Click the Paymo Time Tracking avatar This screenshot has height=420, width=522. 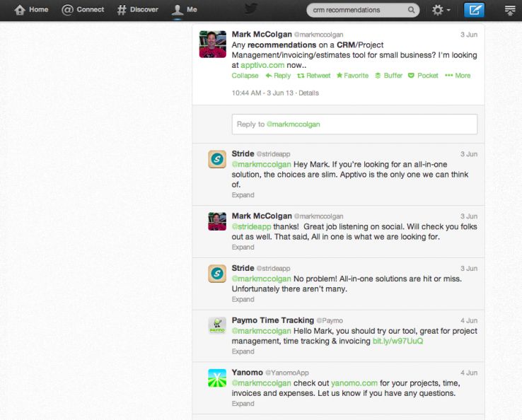tap(217, 326)
